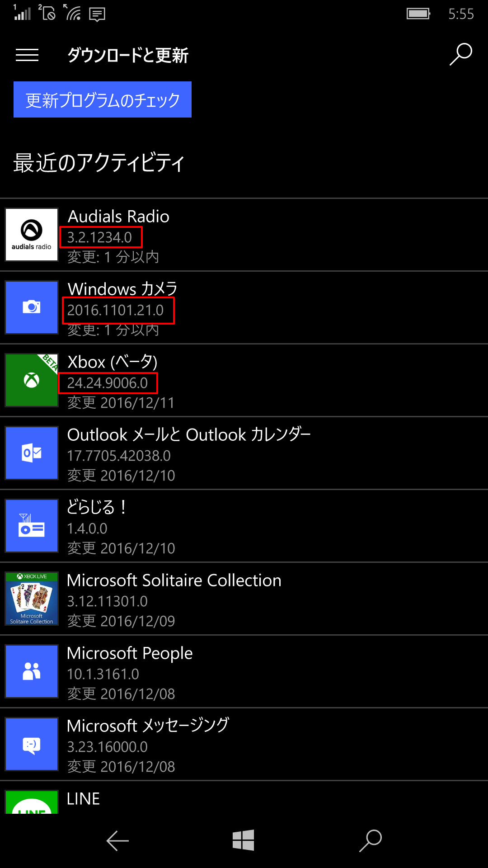Tap the back arrow navigation key
The image size is (488, 868).
117,841
